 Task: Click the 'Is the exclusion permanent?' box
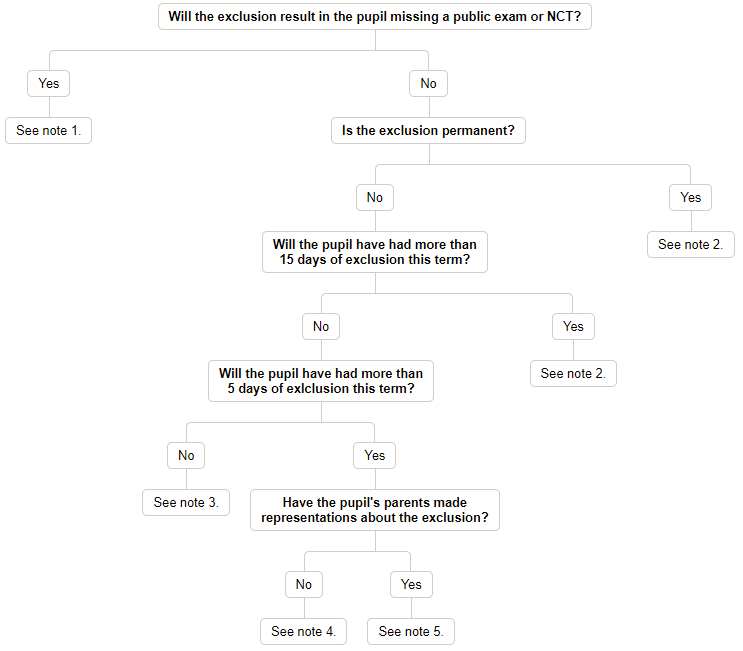point(428,130)
